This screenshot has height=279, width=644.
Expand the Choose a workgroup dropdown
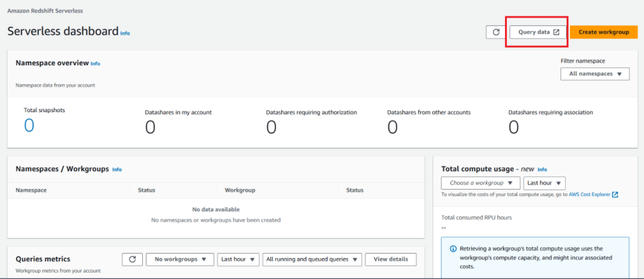pyautogui.click(x=481, y=183)
